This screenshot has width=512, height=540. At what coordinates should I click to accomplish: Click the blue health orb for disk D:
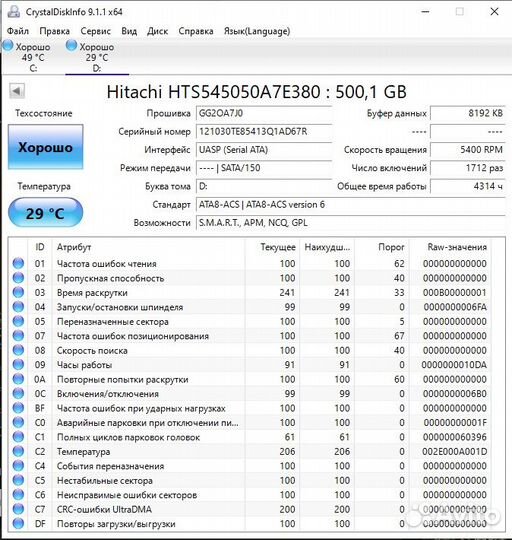(x=72, y=45)
